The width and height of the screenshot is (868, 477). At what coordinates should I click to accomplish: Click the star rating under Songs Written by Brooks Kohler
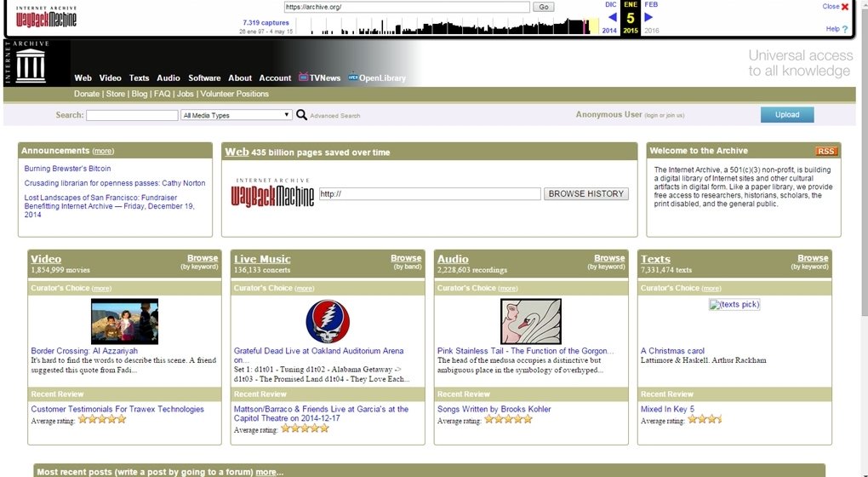pos(508,419)
